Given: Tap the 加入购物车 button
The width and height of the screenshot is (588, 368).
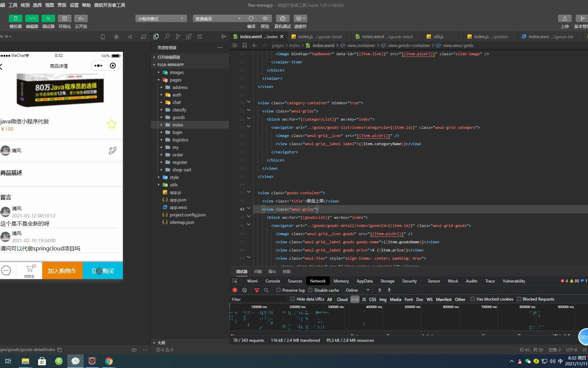Looking at the screenshot, I should (x=62, y=271).
